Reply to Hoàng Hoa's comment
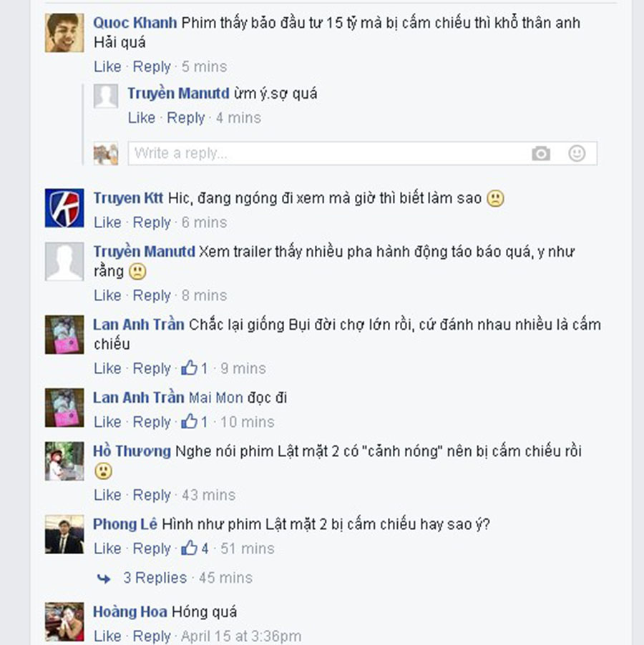This screenshot has width=644, height=645. (x=152, y=636)
